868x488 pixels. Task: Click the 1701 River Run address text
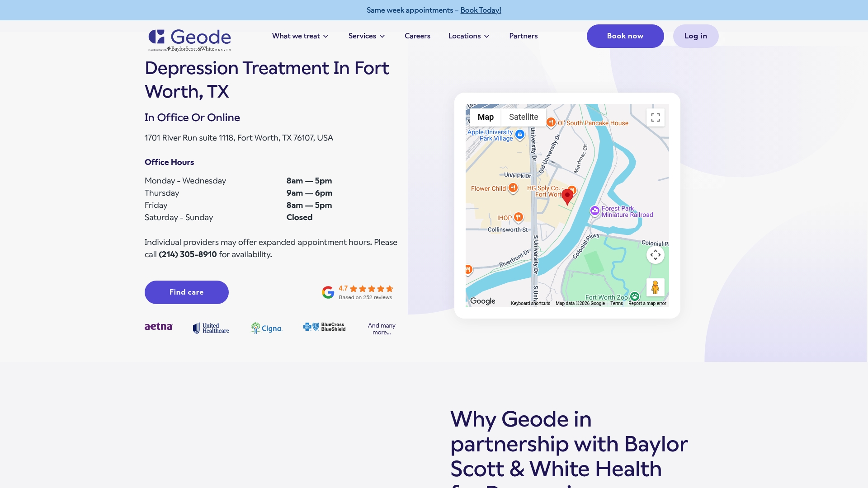[x=239, y=138]
